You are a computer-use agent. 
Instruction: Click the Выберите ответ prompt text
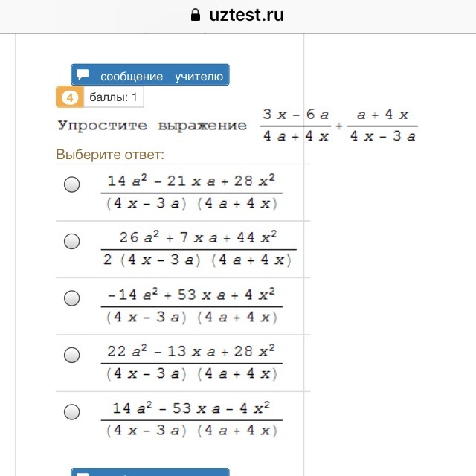(110, 155)
